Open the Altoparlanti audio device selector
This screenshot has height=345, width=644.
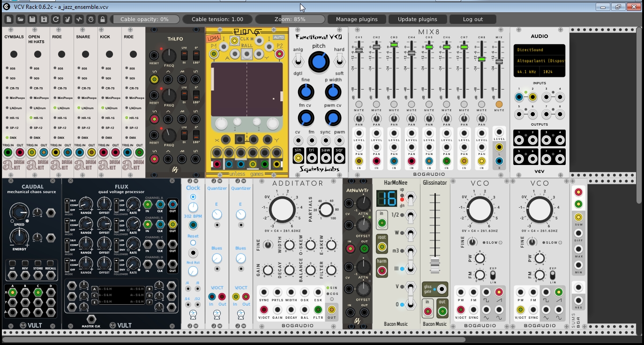point(540,61)
